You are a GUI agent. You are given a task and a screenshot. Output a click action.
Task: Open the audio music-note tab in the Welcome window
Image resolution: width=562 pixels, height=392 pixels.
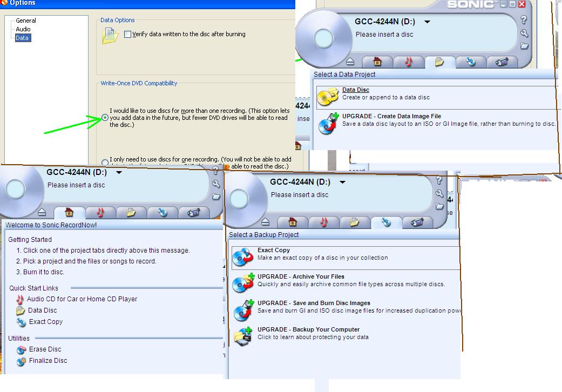point(100,213)
